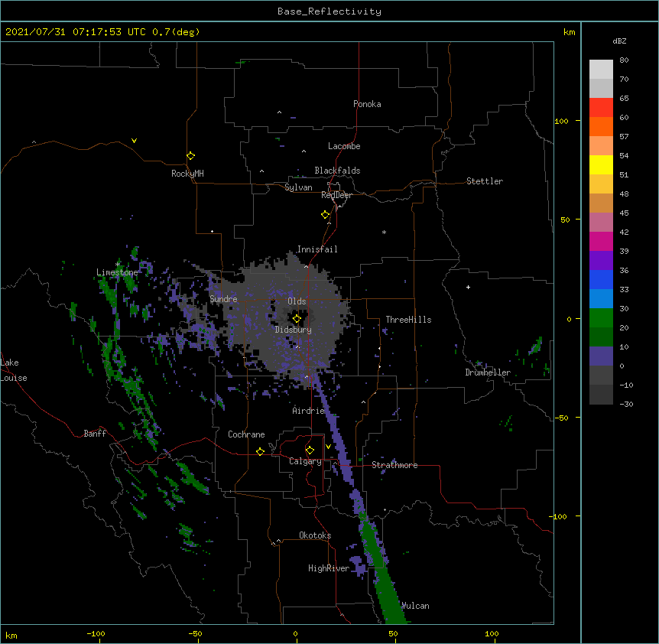Click the Olds town label
Viewport: 659px width, 644px height.
tap(297, 301)
